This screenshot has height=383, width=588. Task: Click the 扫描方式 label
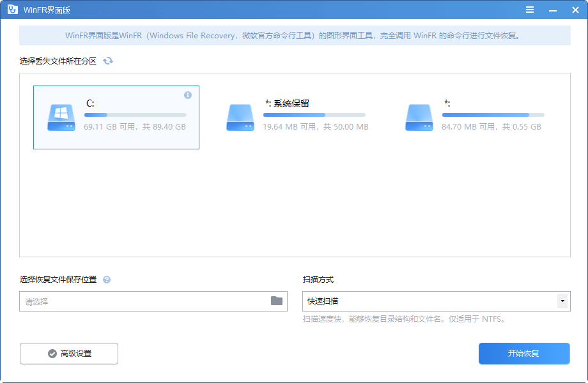pos(318,280)
